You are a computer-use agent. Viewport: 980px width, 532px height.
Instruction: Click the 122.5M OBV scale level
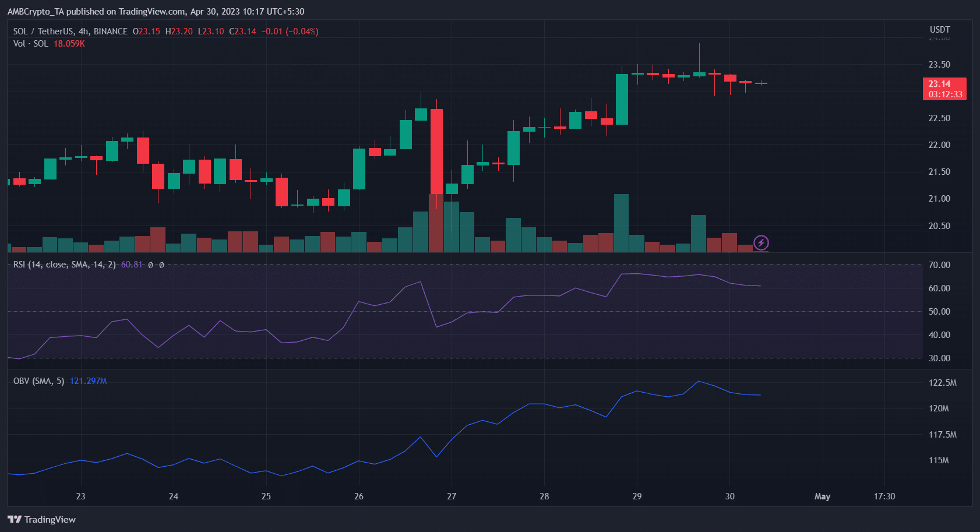942,383
